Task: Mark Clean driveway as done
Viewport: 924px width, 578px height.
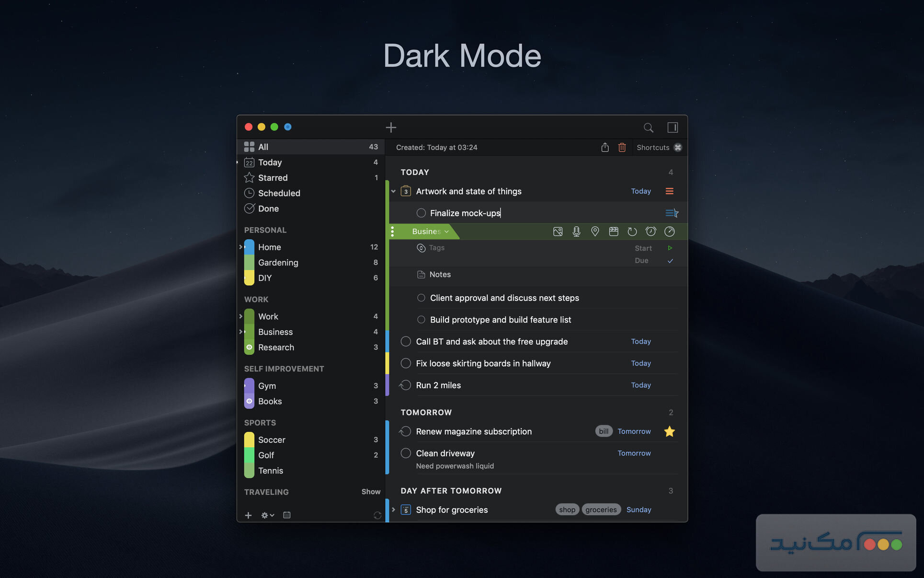Action: click(x=406, y=453)
